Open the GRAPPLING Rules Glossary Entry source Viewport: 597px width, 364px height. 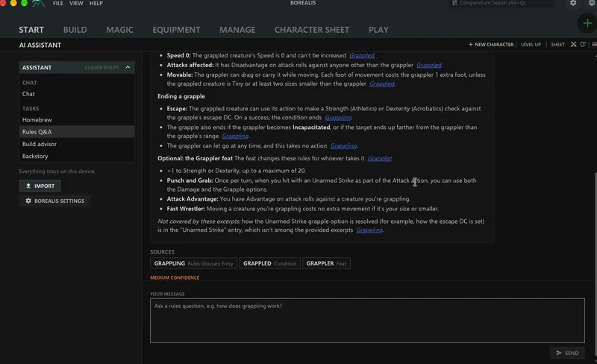click(194, 263)
